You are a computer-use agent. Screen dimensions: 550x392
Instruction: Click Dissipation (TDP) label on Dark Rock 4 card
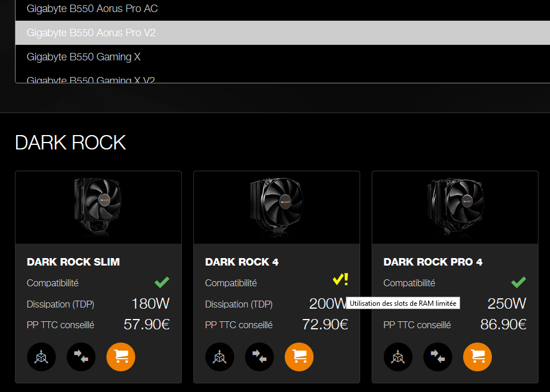[239, 304]
